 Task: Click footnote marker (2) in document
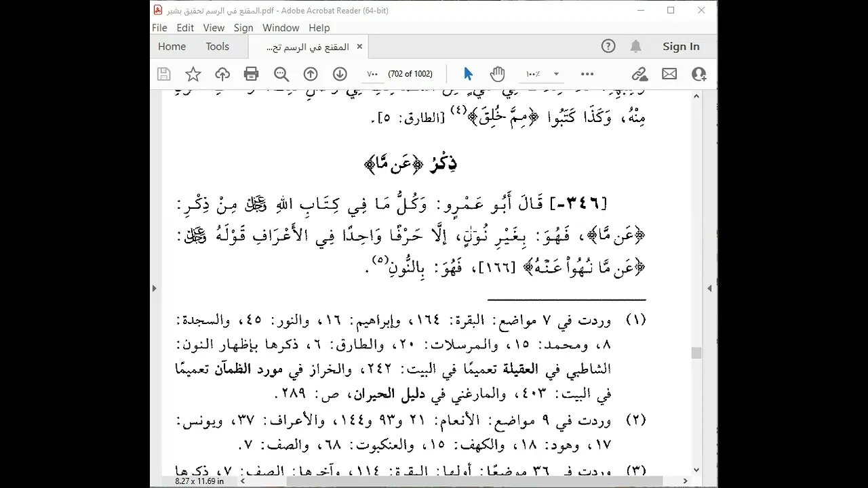point(635,421)
